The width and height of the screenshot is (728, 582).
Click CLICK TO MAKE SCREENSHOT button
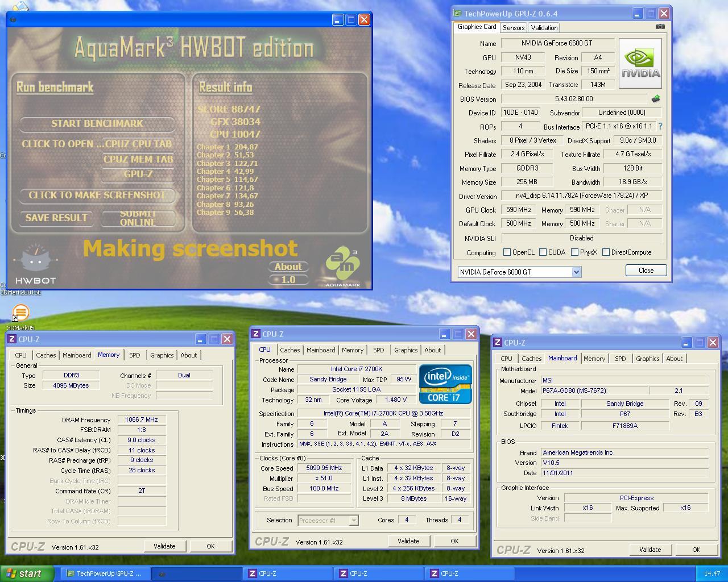click(97, 195)
